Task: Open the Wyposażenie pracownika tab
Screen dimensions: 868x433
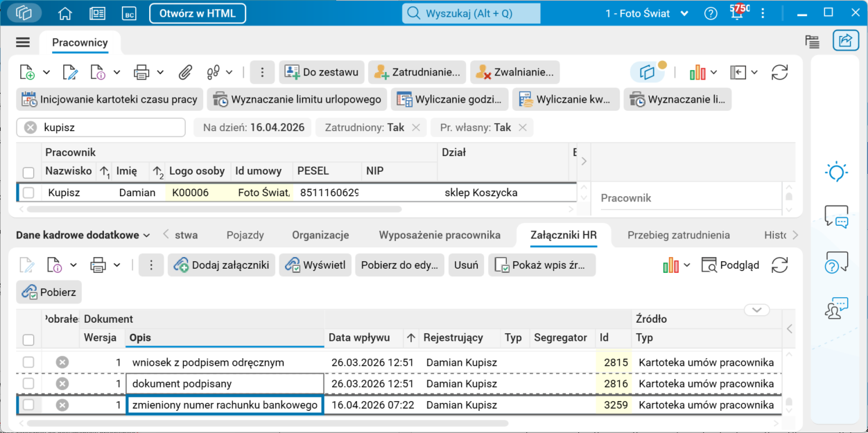Action: tap(440, 235)
